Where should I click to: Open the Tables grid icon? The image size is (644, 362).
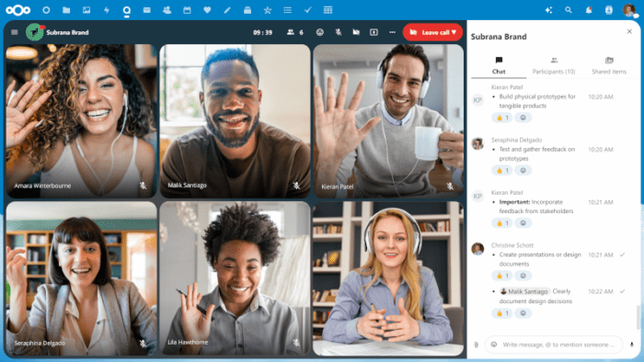click(x=328, y=10)
